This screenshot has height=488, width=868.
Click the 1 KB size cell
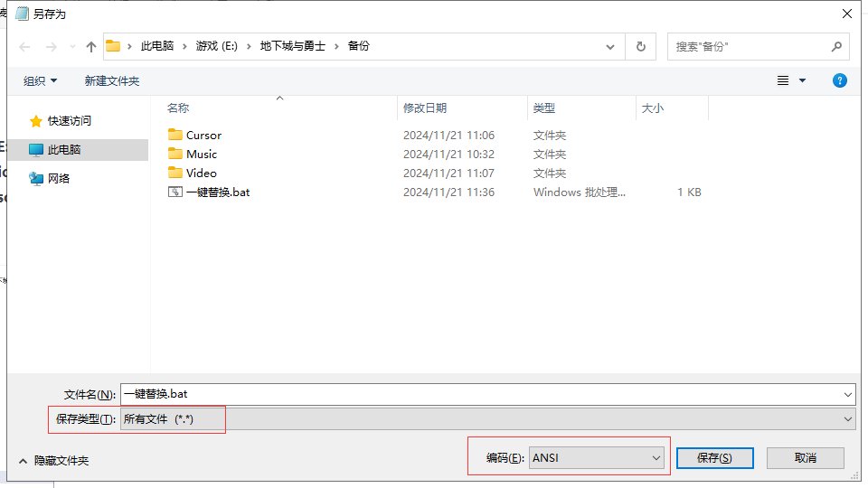(x=689, y=192)
